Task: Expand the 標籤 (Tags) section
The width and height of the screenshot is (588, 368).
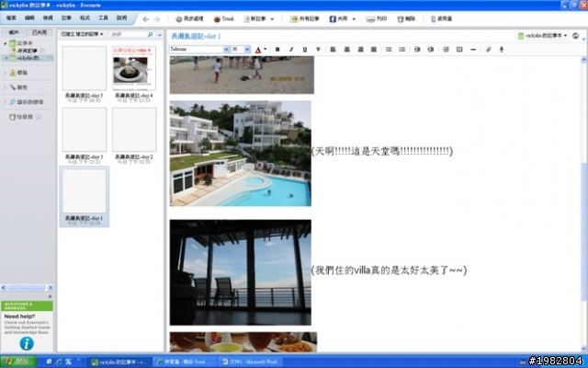Action: tap(5, 73)
